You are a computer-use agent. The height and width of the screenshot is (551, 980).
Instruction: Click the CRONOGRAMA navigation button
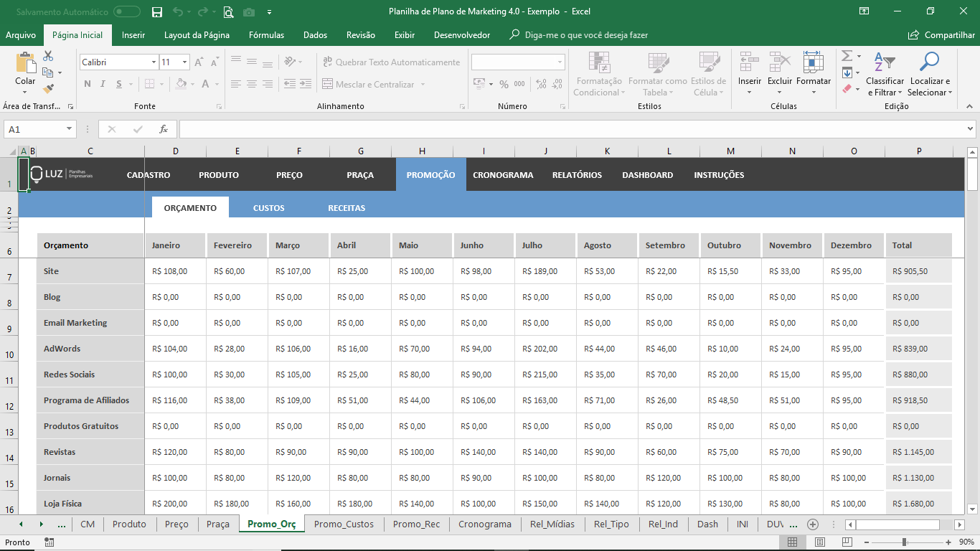point(503,175)
